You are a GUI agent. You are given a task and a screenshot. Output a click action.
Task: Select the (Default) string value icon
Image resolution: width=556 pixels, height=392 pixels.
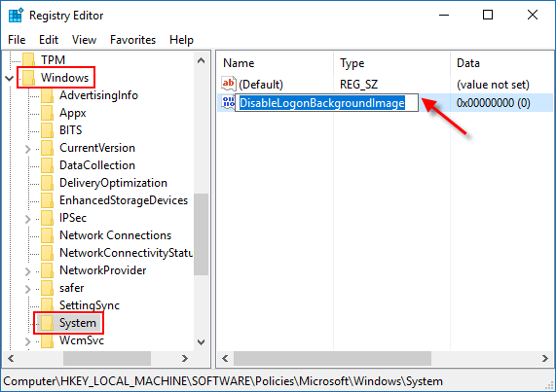(x=228, y=84)
